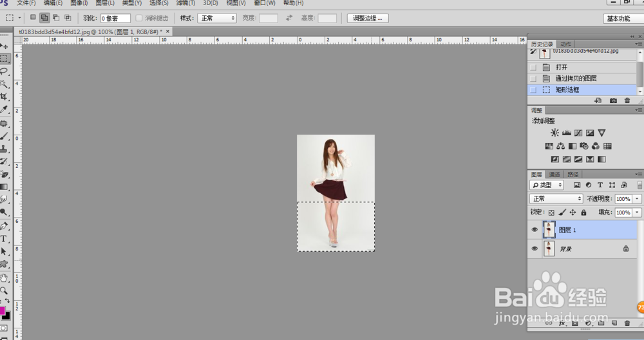Choose Intersect with Selection mode

click(x=68, y=17)
